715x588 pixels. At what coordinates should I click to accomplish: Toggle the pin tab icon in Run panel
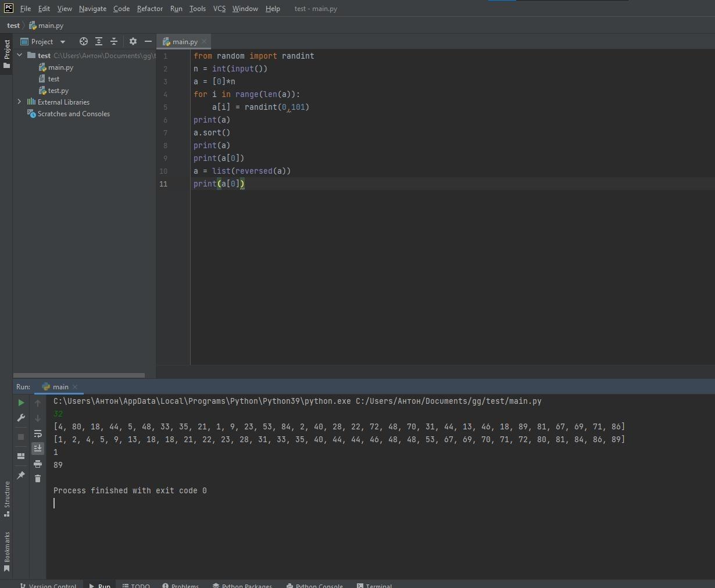[21, 475]
